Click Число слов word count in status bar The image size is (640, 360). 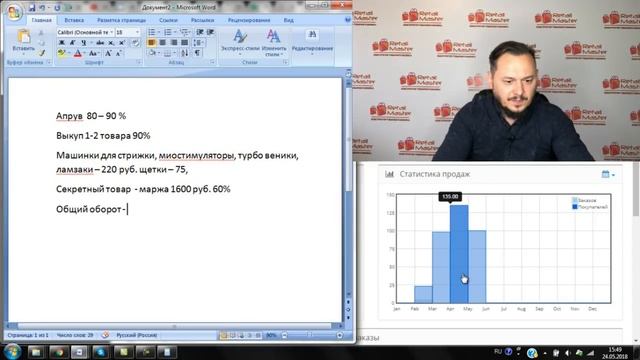pos(75,335)
